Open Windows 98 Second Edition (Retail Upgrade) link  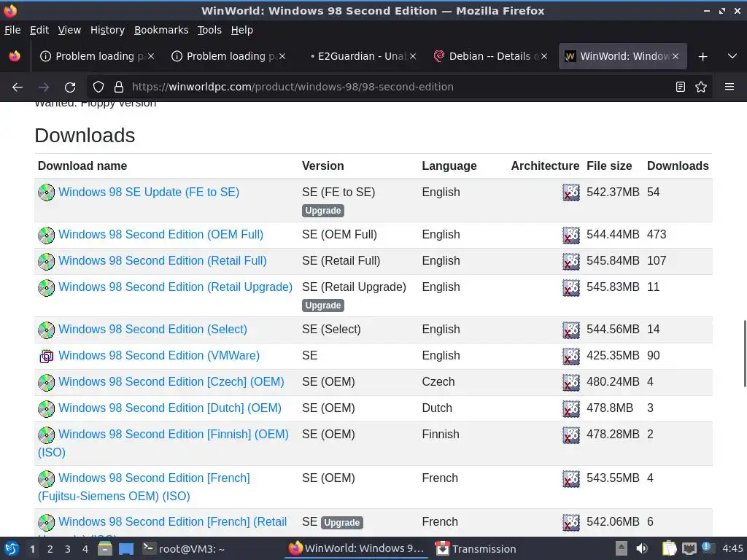175,287
